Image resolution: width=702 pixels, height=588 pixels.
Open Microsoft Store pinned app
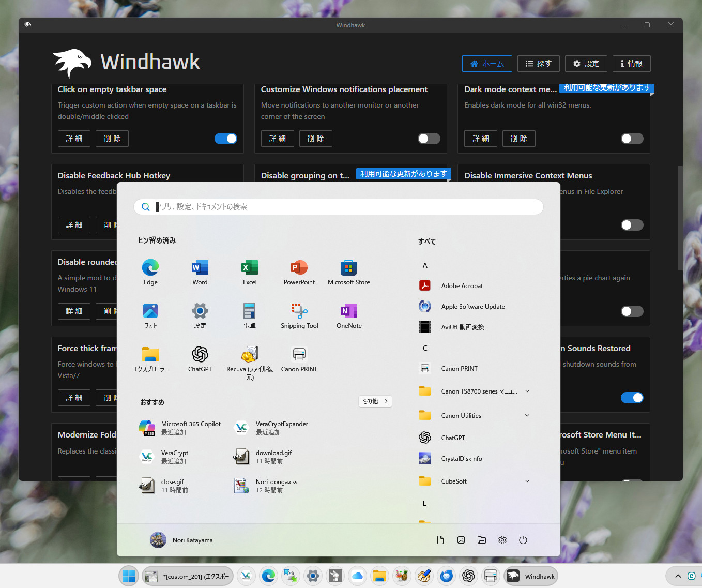349,273
